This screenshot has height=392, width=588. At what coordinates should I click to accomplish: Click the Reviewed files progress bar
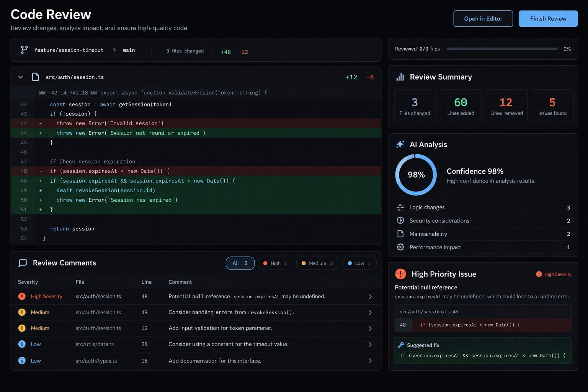pos(502,49)
